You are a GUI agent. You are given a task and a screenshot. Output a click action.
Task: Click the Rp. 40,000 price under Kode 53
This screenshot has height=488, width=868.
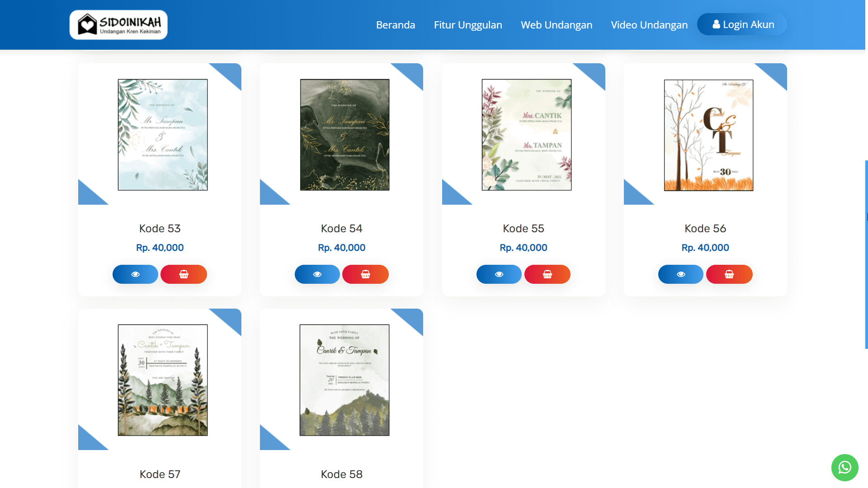coord(160,247)
